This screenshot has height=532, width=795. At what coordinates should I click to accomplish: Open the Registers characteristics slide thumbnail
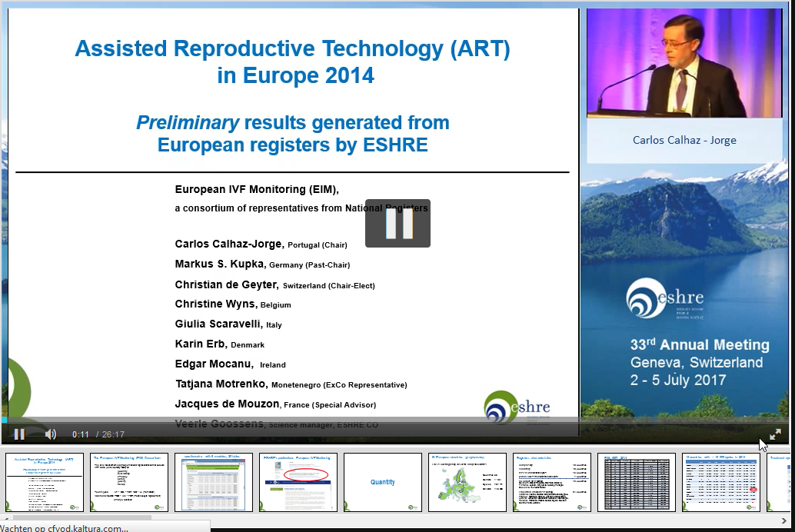coord(552,482)
